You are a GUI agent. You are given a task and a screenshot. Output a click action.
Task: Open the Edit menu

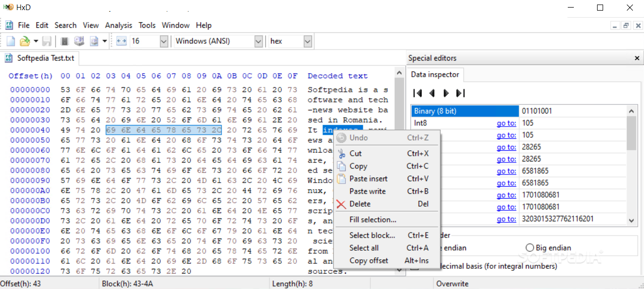point(42,25)
